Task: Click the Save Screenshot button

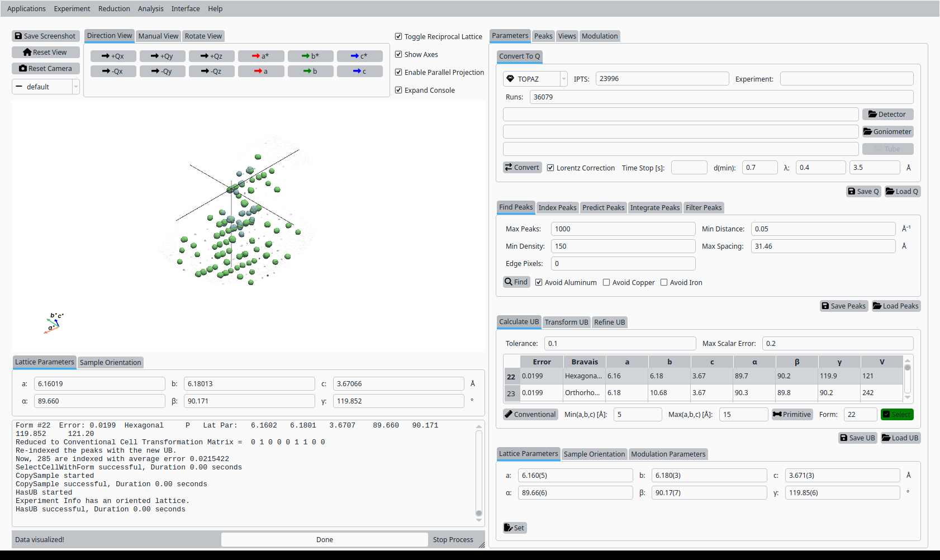Action: 45,36
